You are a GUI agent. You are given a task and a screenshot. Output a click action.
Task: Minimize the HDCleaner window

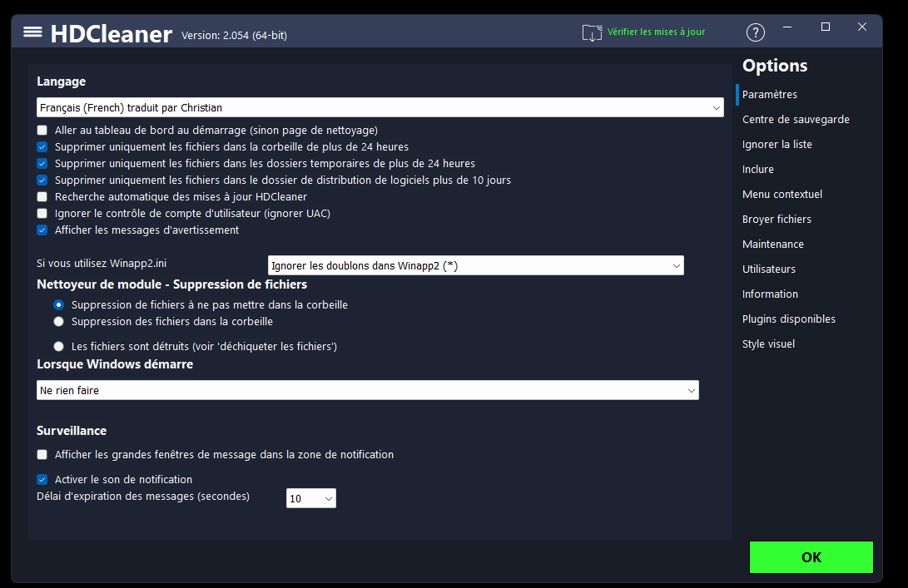pos(787,27)
